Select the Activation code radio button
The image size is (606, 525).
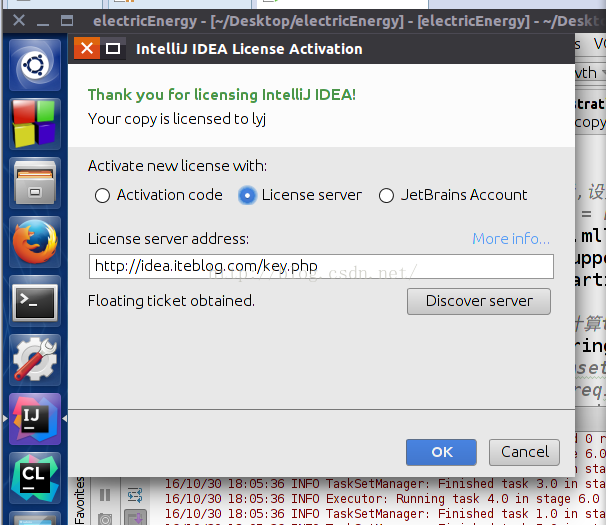tap(102, 195)
